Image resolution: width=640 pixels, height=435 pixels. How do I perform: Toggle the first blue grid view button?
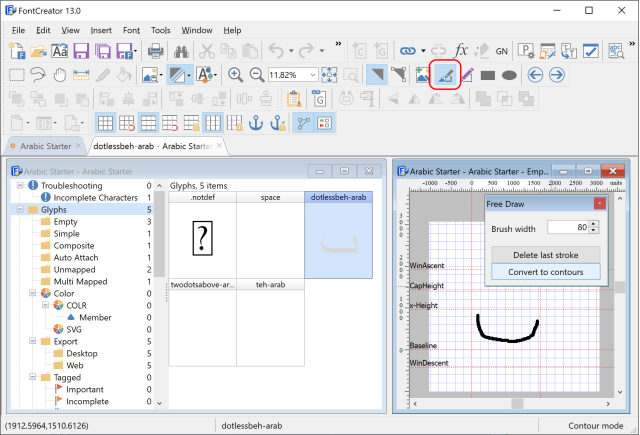click(104, 122)
